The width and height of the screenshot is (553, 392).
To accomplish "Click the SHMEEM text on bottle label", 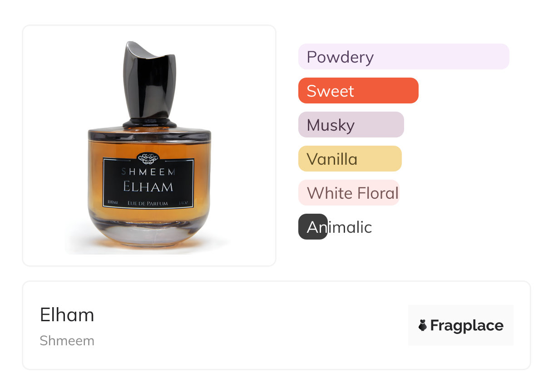I will tap(148, 172).
